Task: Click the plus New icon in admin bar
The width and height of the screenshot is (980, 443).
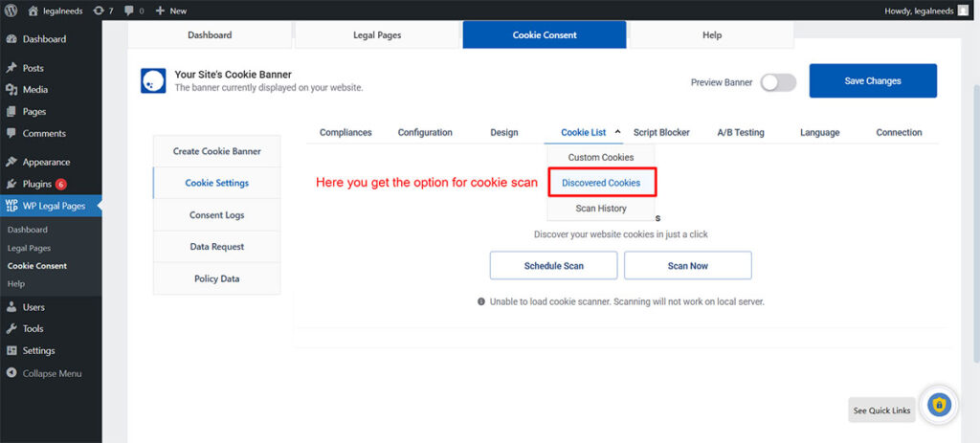Action: pyautogui.click(x=160, y=11)
